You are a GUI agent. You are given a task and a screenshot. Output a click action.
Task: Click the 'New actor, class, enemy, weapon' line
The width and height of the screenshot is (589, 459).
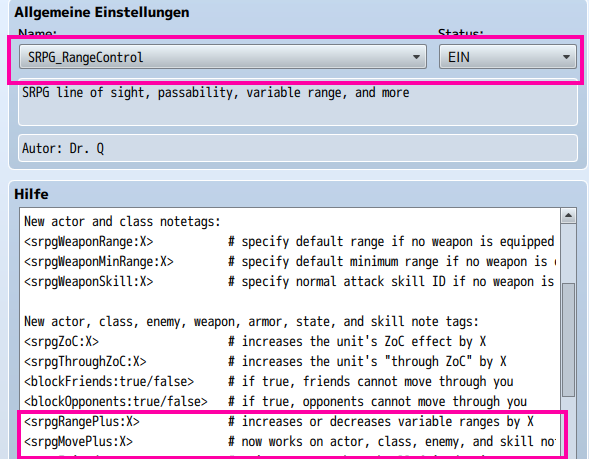click(x=251, y=322)
